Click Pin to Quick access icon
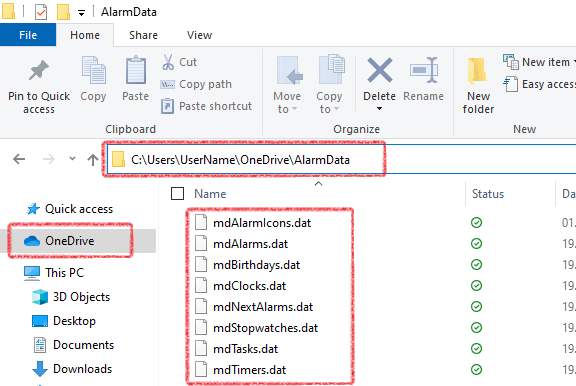 [x=39, y=70]
